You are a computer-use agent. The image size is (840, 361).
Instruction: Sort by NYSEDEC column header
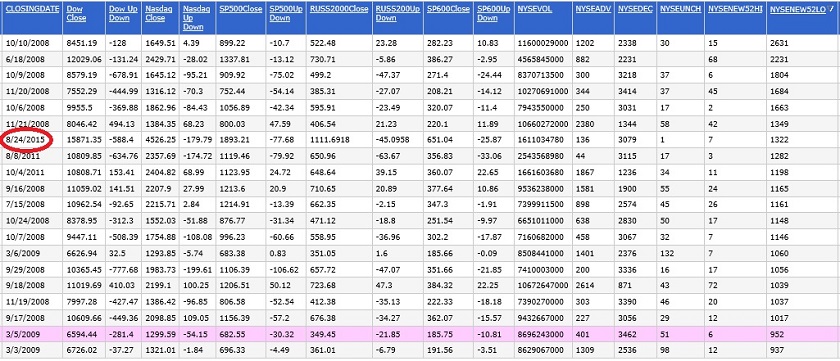635,9
